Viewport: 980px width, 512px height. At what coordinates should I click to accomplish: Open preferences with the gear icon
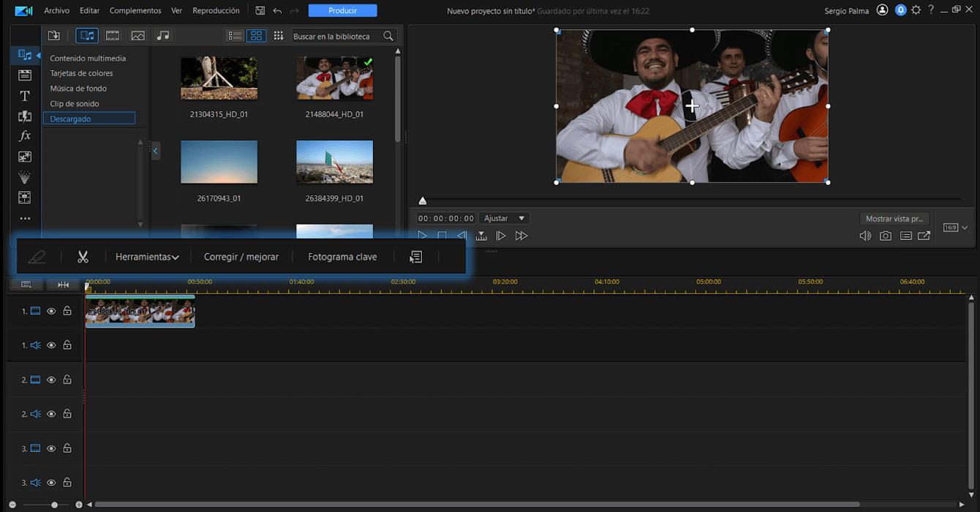pos(916,10)
